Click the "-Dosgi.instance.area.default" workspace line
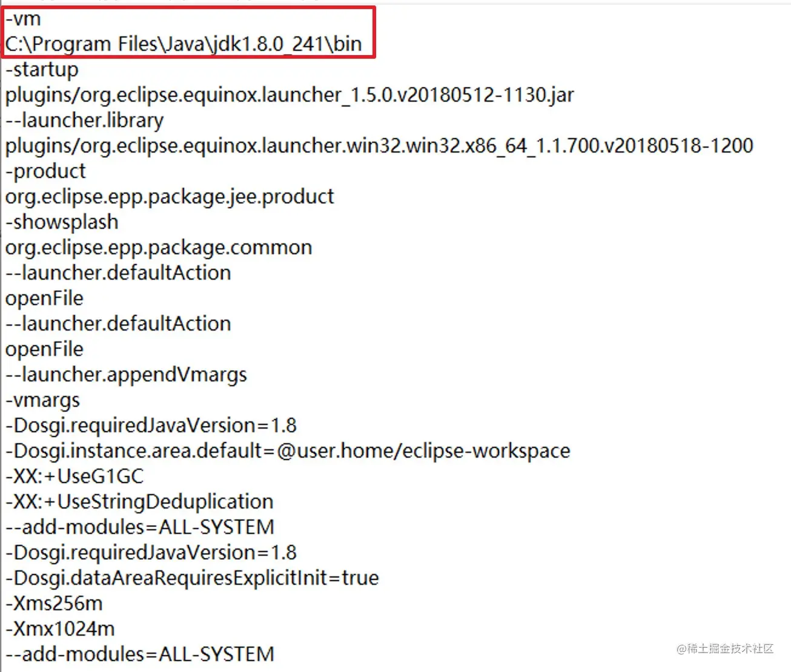This screenshot has width=791, height=672. tap(288, 451)
